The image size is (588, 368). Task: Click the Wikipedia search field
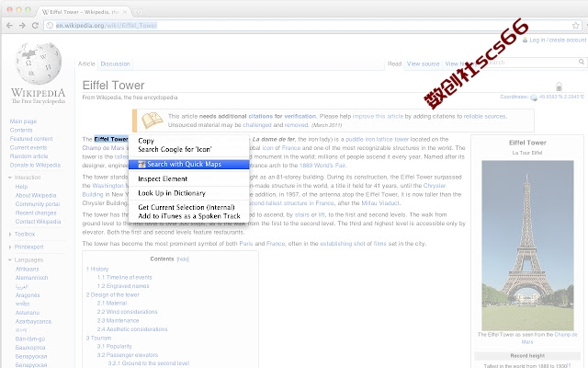point(531,62)
